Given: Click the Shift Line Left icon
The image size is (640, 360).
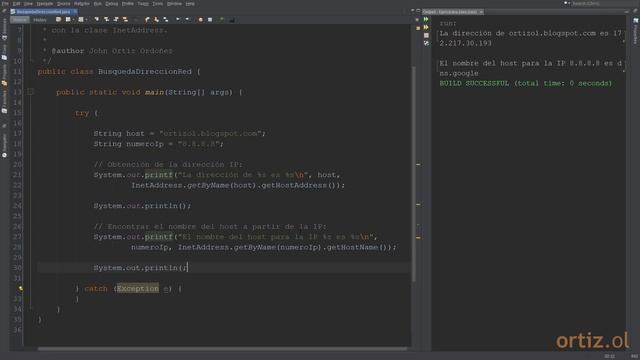Looking at the screenshot, I should point(178,20).
